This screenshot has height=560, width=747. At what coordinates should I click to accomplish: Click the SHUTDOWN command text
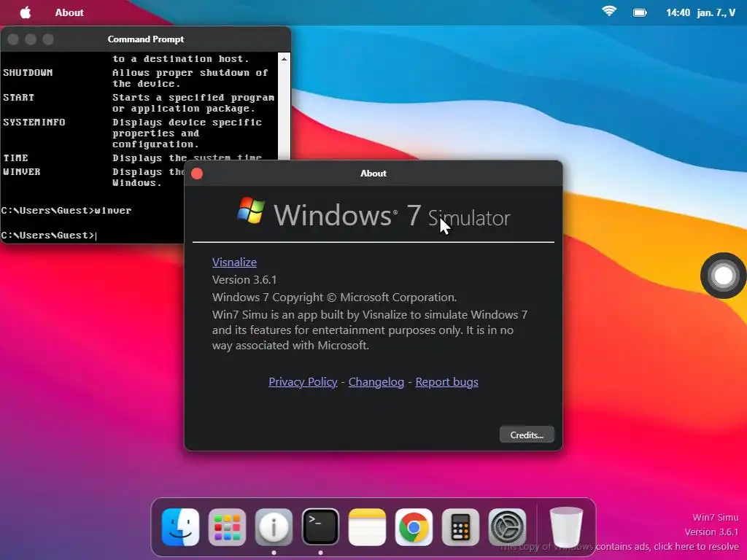click(28, 73)
